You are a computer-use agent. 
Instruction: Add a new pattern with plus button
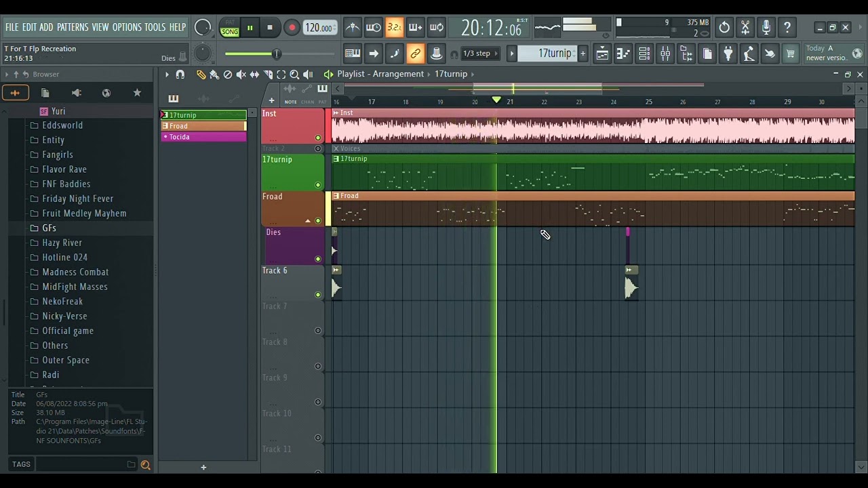coord(583,54)
